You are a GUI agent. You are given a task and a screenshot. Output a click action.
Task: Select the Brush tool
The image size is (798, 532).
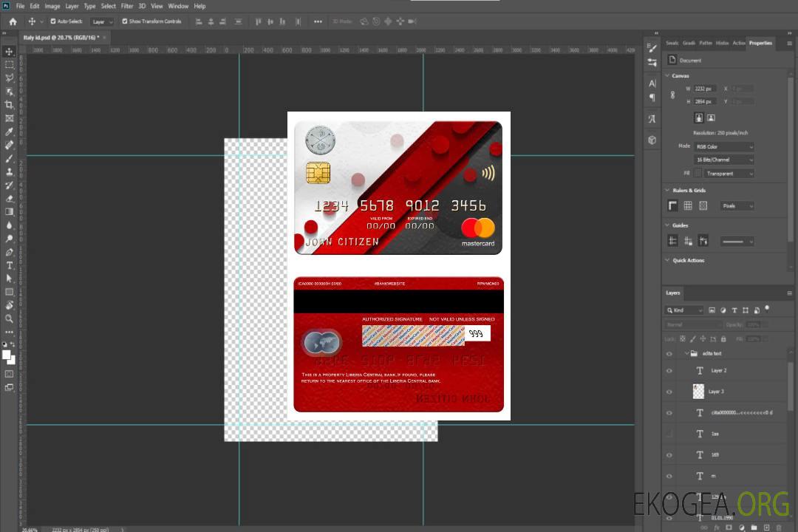tap(9, 158)
